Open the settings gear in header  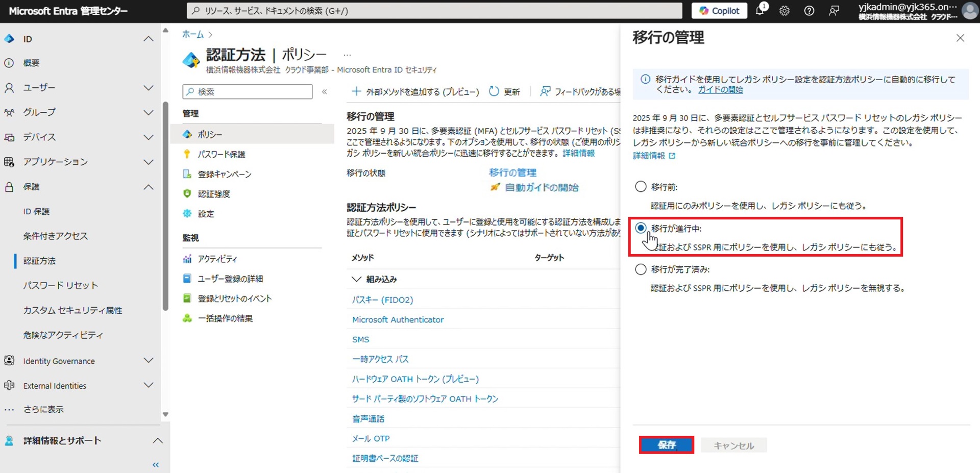point(785,11)
